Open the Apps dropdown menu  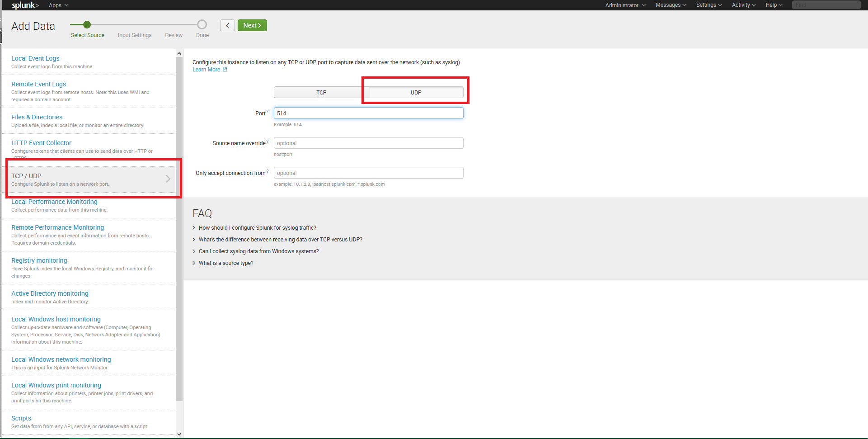coord(58,5)
